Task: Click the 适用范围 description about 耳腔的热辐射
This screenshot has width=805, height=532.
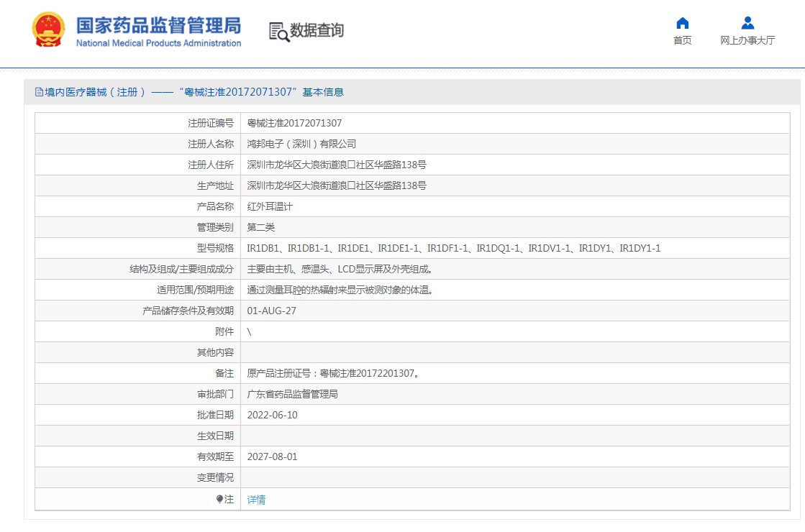Action: click(340, 290)
